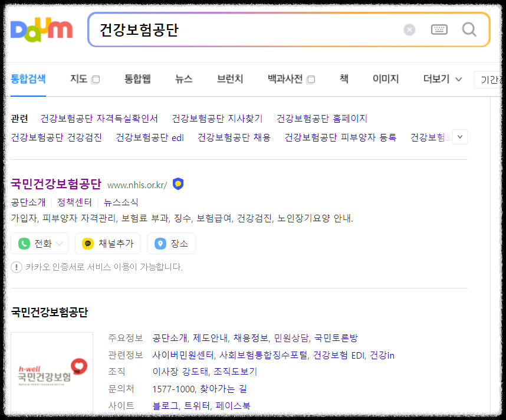506x420 pixels.
Task: Click the Daum logo
Action: click(42, 29)
